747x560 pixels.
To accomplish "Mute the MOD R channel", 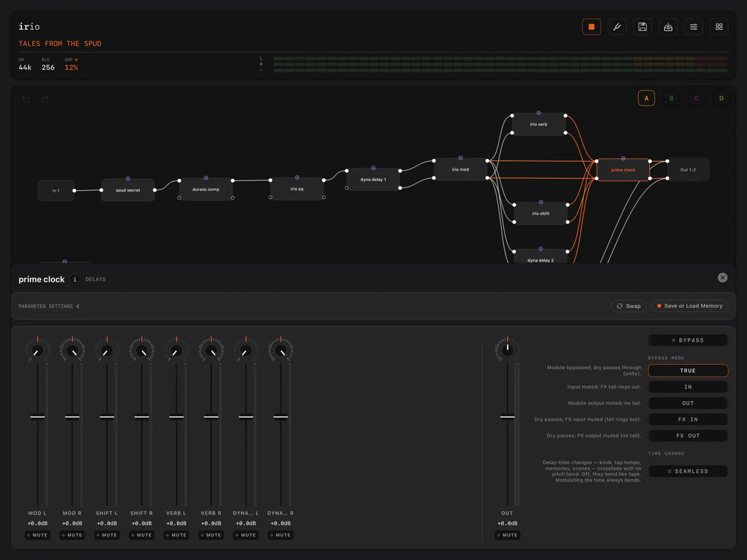I will tap(73, 535).
